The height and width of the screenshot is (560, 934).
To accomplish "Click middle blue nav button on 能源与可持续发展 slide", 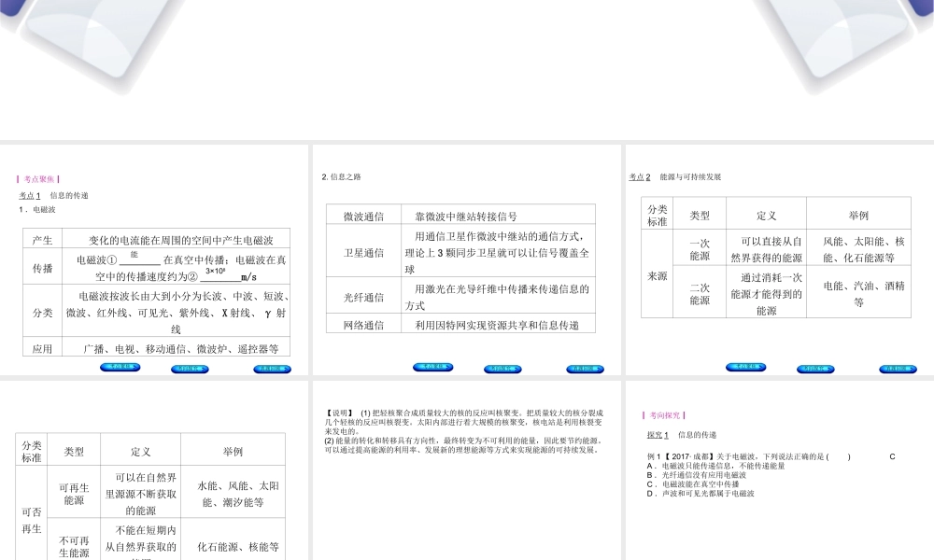I will [x=815, y=369].
